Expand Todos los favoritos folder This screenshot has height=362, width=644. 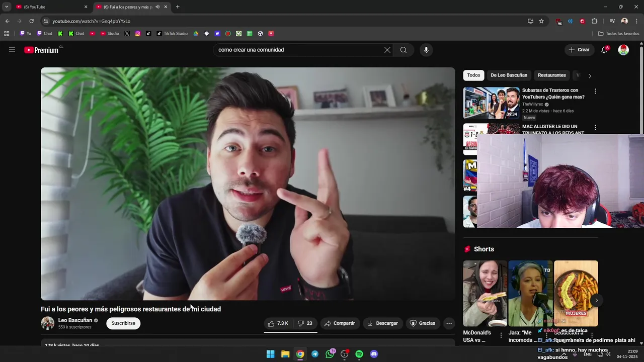point(618,34)
